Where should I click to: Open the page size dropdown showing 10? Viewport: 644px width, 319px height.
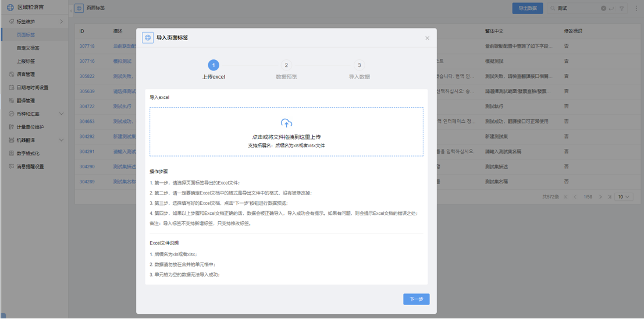624,197
